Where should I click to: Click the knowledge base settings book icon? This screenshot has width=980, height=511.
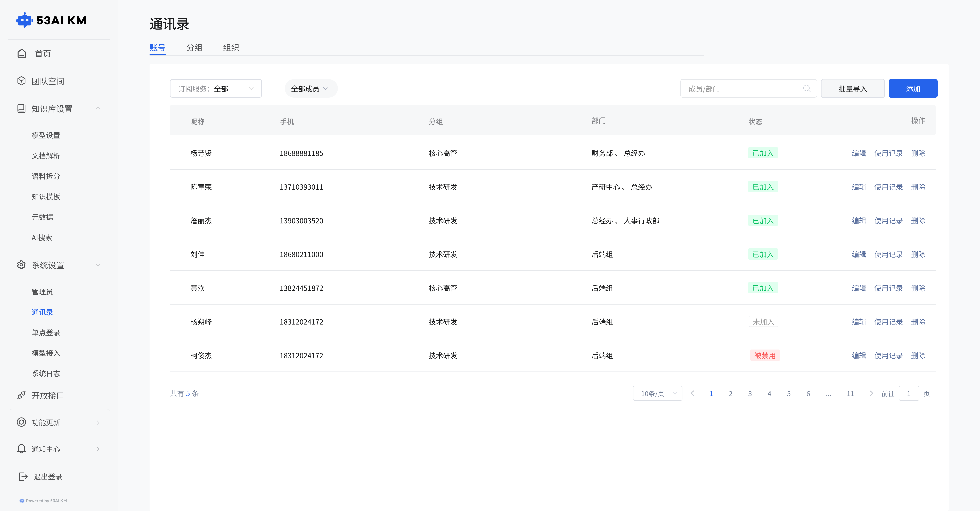(21, 109)
